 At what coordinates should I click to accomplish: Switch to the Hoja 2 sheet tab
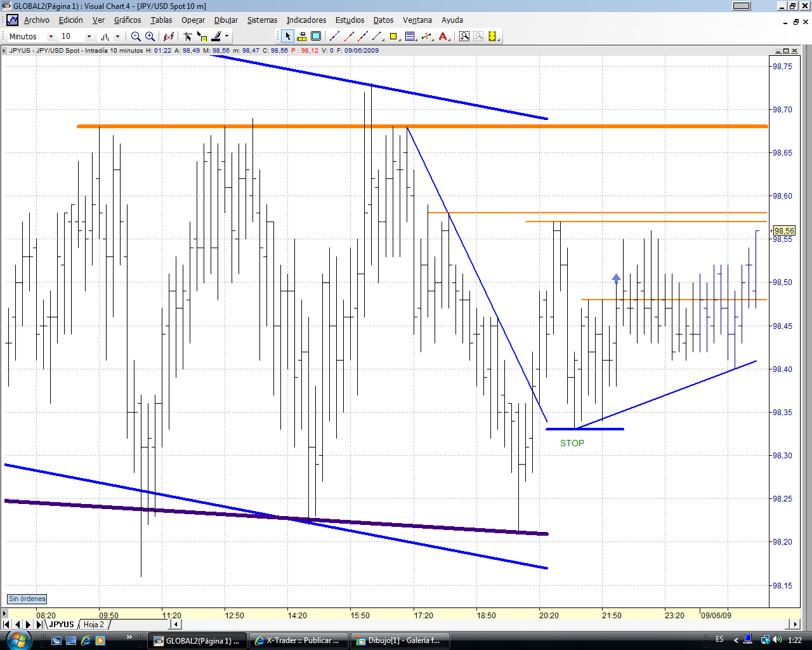[94, 625]
